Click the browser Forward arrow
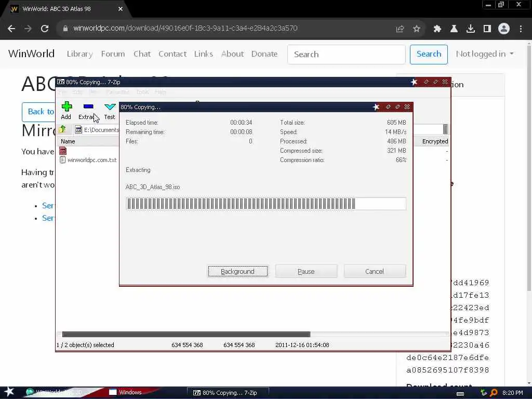The image size is (532, 399). click(28, 29)
